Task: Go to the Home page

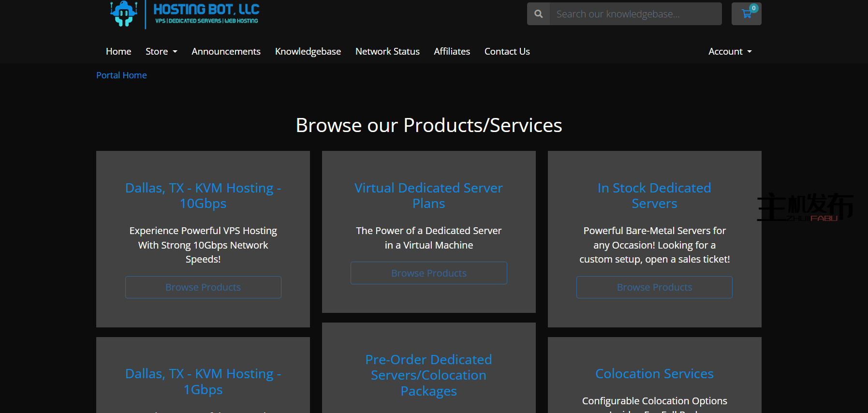Action: 118,51
